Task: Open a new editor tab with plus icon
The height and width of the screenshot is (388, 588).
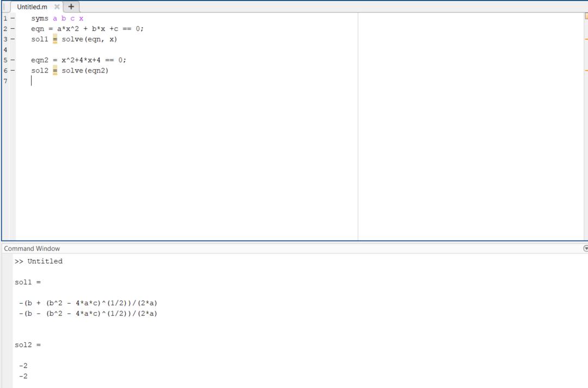Action: (71, 7)
